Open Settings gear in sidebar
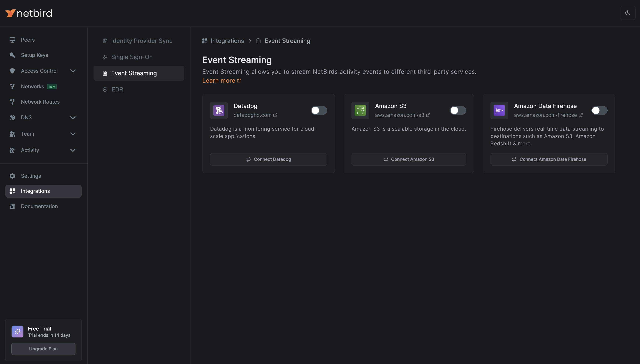Image resolution: width=640 pixels, height=364 pixels. click(12, 176)
